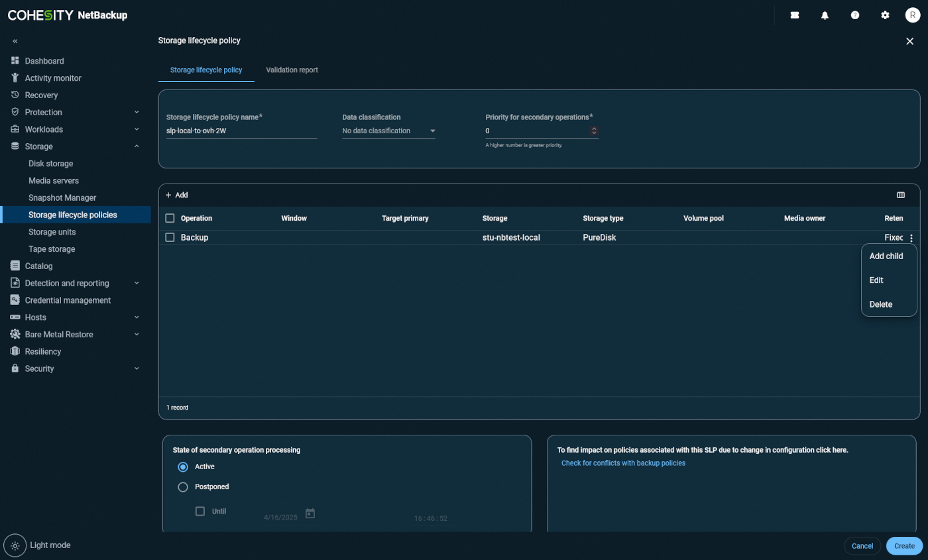Enable the Until checkbox
This screenshot has height=560, width=928.
click(200, 511)
